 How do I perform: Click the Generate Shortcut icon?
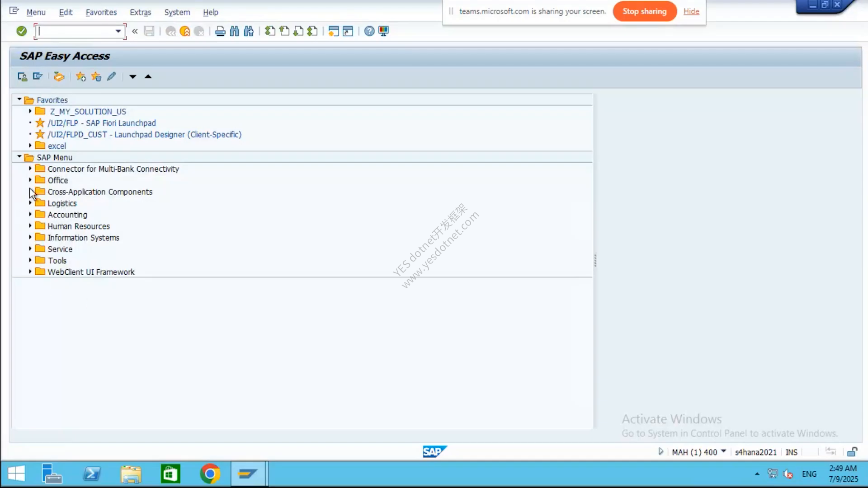[x=348, y=31]
